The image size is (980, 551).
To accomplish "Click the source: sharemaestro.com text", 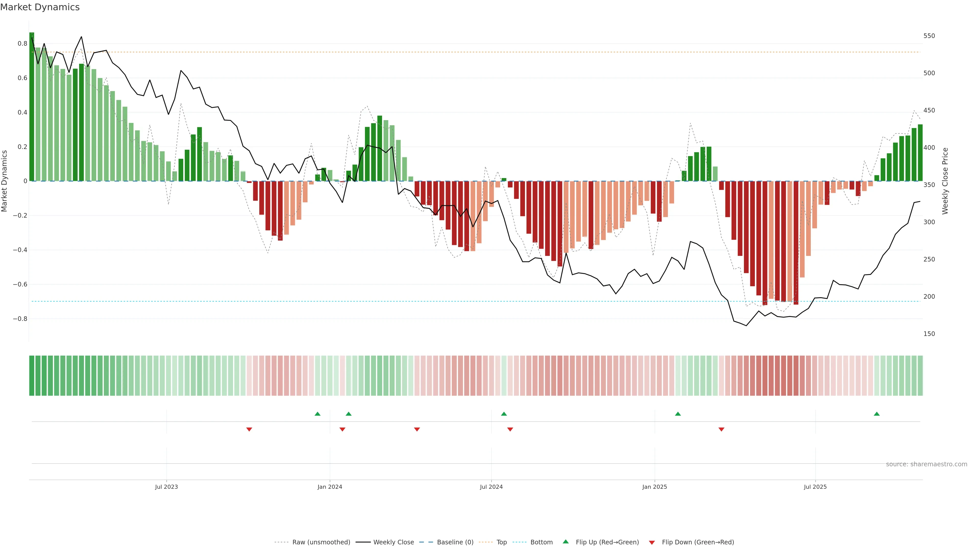I will pyautogui.click(x=926, y=464).
